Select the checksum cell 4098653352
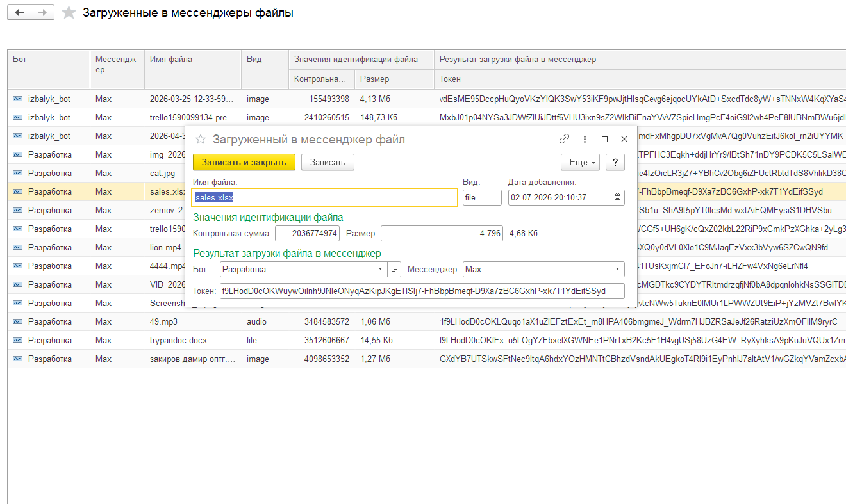The image size is (846, 504). (x=322, y=359)
